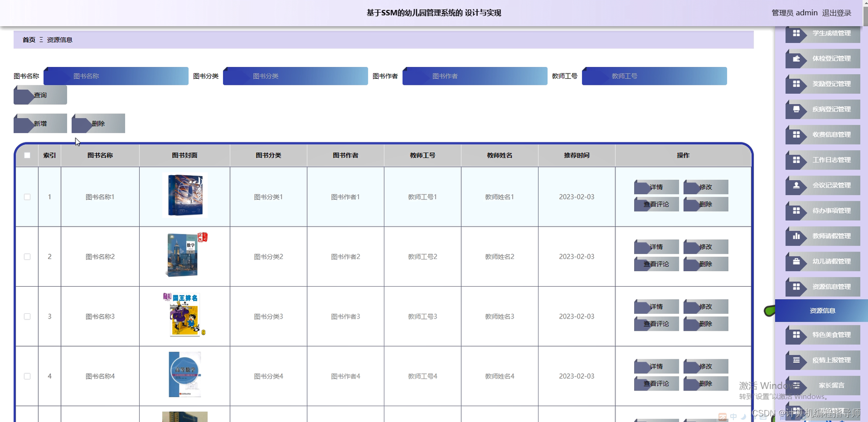Image resolution: width=868 pixels, height=422 pixels.
Task: Open 幼儿请假管理 briefcase icon
Action: [x=796, y=261]
